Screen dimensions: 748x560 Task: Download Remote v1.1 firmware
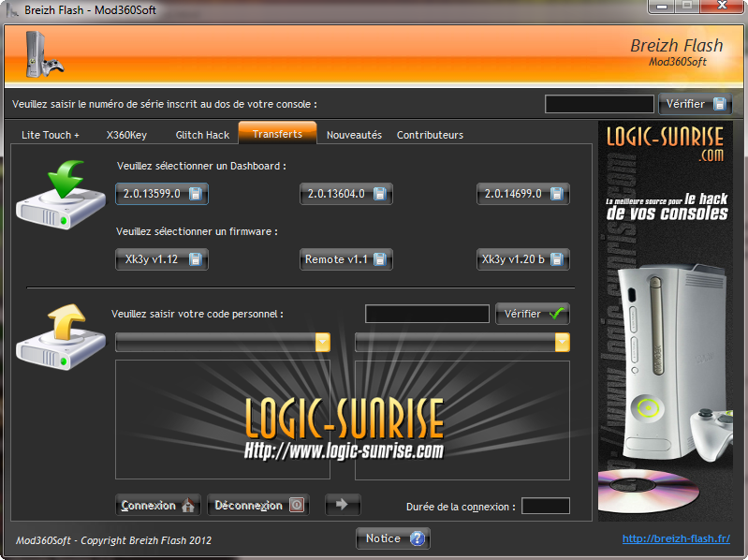coord(345,259)
